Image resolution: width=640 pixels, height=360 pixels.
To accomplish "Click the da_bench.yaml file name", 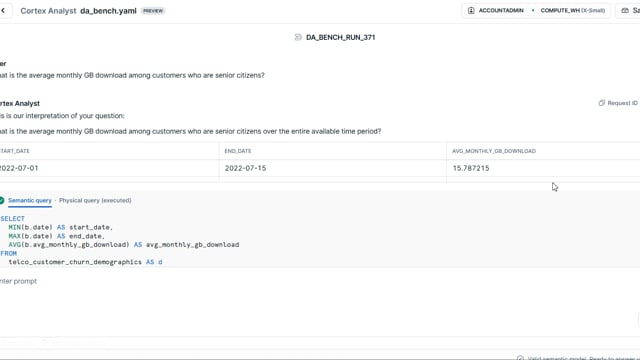I will click(x=108, y=11).
